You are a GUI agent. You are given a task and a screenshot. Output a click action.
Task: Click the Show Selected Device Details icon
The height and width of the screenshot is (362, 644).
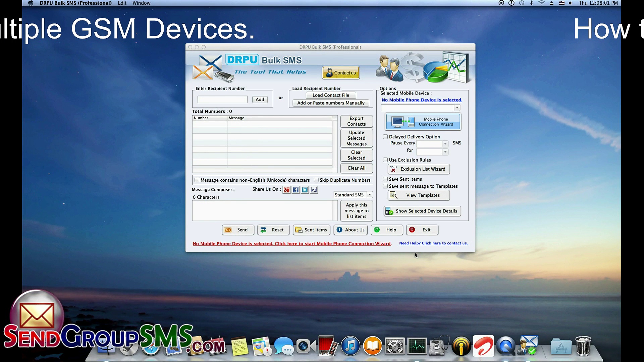[389, 211]
